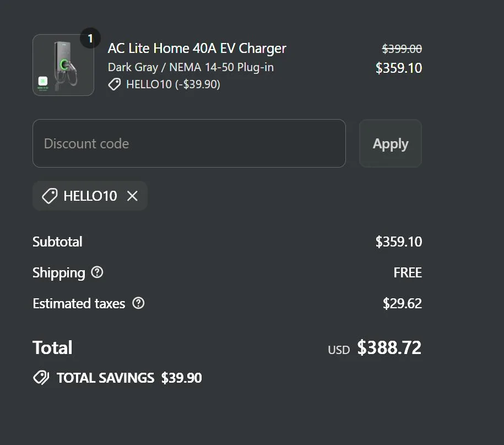504x445 pixels.
Task: Click the $388.72 total amount
Action: pyautogui.click(x=389, y=347)
